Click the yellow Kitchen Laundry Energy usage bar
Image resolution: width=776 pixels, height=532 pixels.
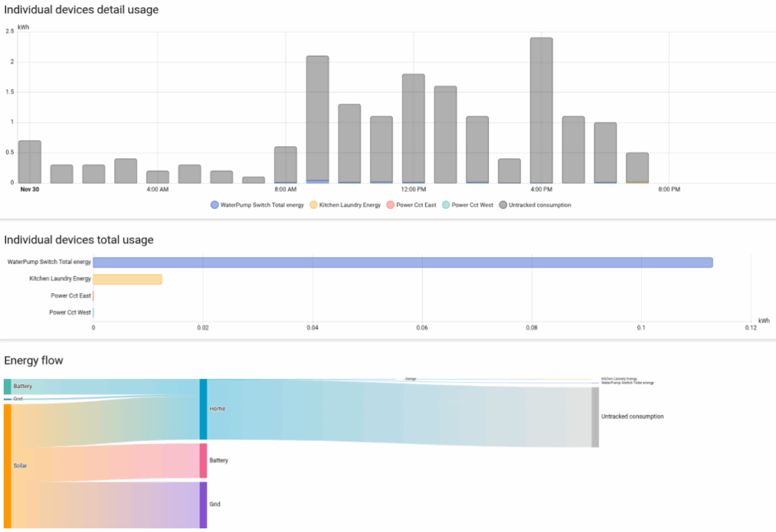[x=127, y=279]
